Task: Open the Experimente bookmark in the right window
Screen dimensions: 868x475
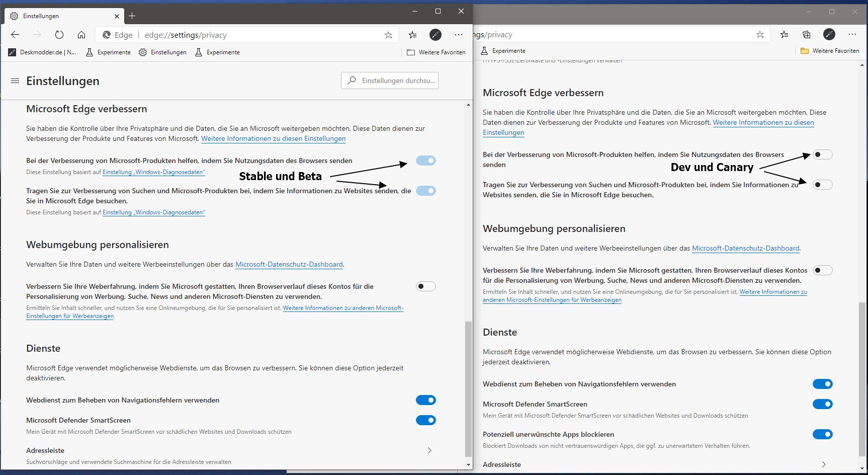Action: pos(503,51)
